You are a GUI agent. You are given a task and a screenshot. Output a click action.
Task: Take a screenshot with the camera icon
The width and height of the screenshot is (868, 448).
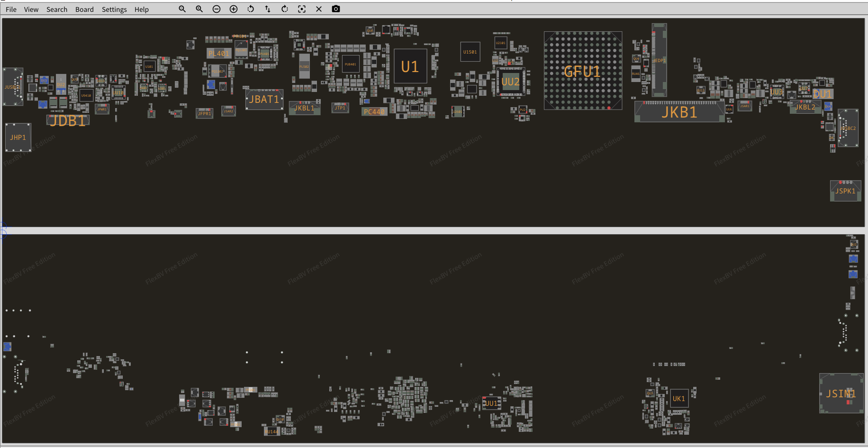(336, 9)
